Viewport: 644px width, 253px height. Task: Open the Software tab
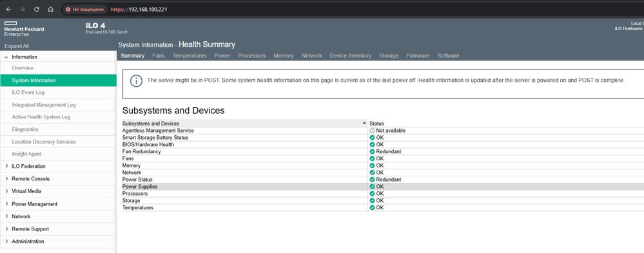pyautogui.click(x=448, y=56)
